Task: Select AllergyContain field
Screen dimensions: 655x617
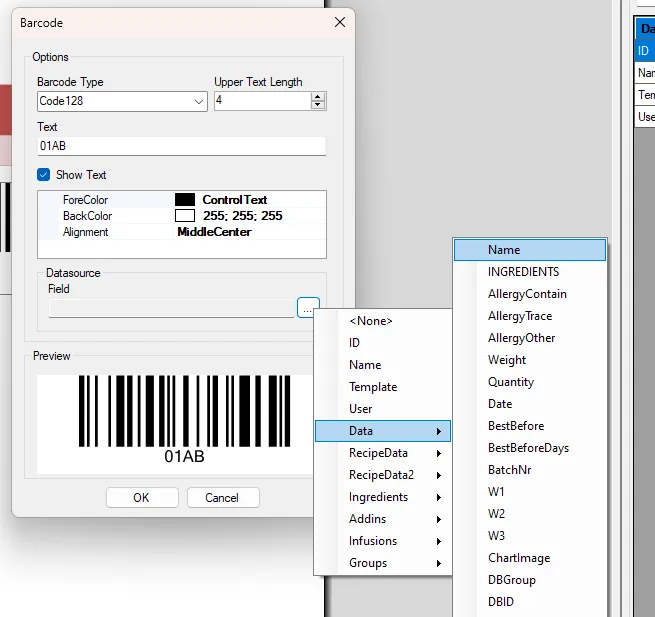Action: point(530,294)
